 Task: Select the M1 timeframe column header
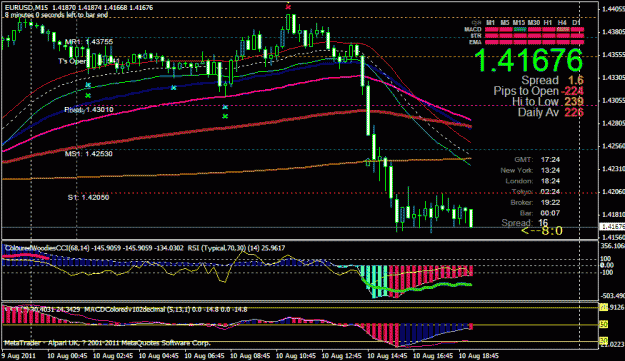tap(490, 23)
